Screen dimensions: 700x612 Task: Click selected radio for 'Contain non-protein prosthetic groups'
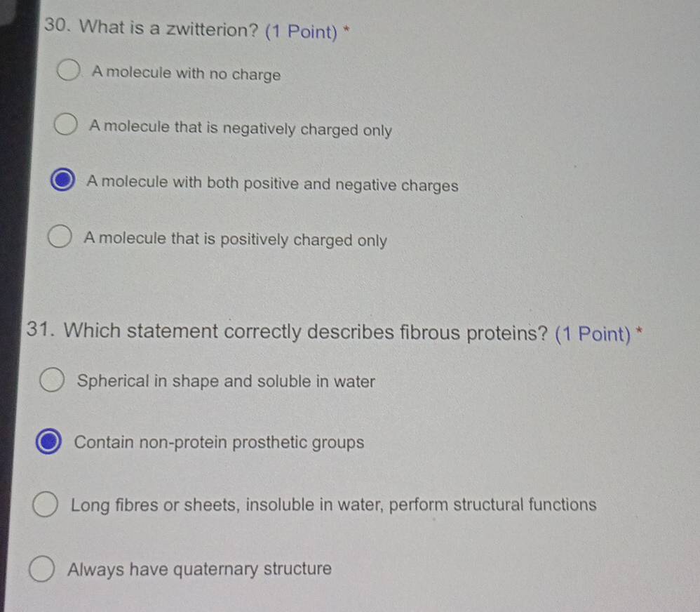click(x=49, y=443)
